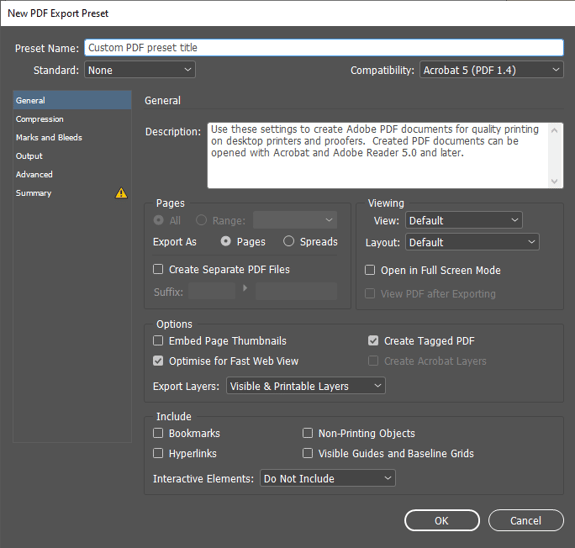Uncheck Create Tagged PDF
Screen dimensions: 575x548
pos(373,341)
